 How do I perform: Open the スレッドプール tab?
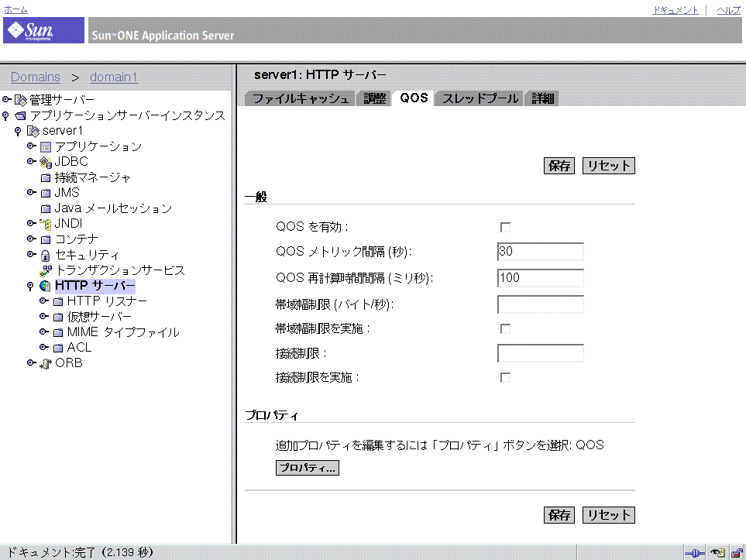pos(480,98)
